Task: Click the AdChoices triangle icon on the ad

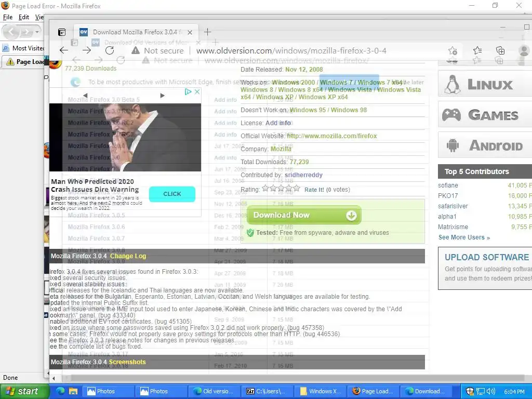Action: tap(188, 91)
